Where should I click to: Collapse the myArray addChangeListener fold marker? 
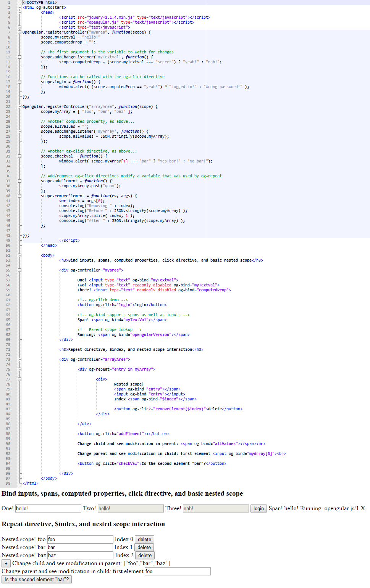(x=19, y=132)
